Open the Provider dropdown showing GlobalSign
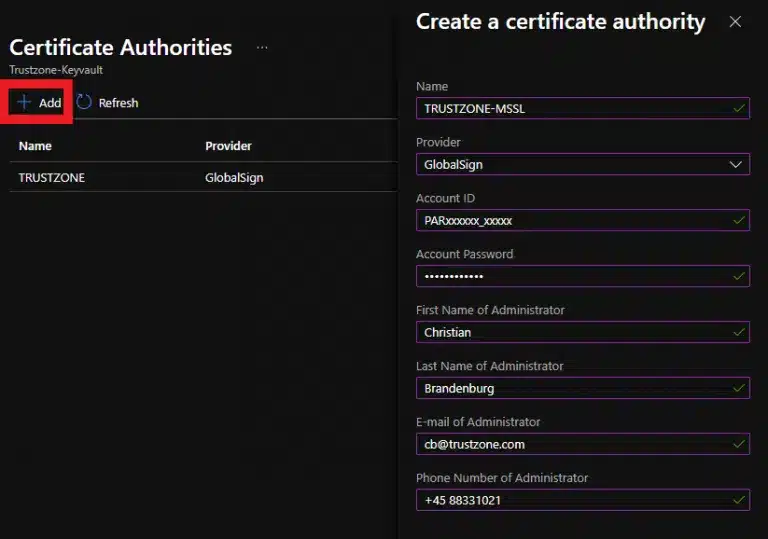Viewport: 768px width, 539px height. coord(582,164)
